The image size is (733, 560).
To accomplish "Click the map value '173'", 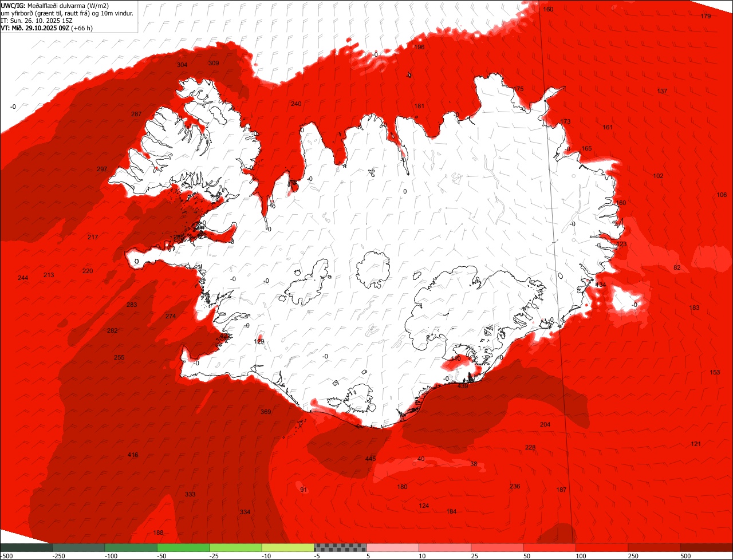I will 565,121.
